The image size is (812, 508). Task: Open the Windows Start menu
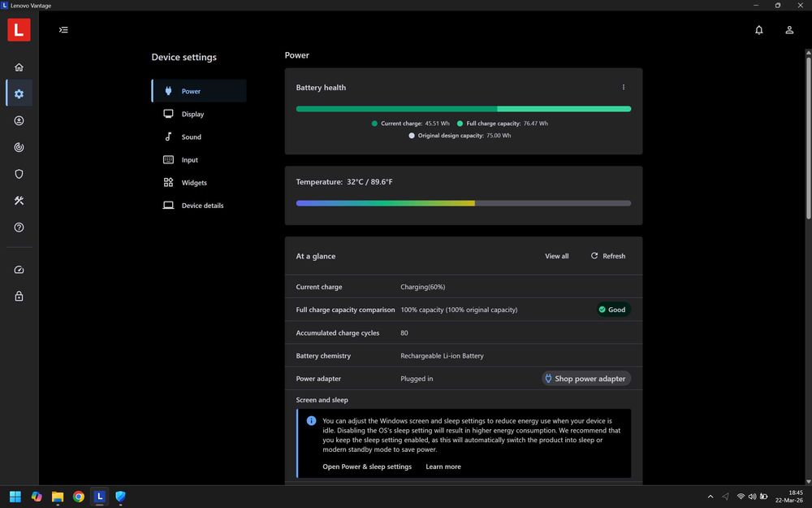coord(15,497)
